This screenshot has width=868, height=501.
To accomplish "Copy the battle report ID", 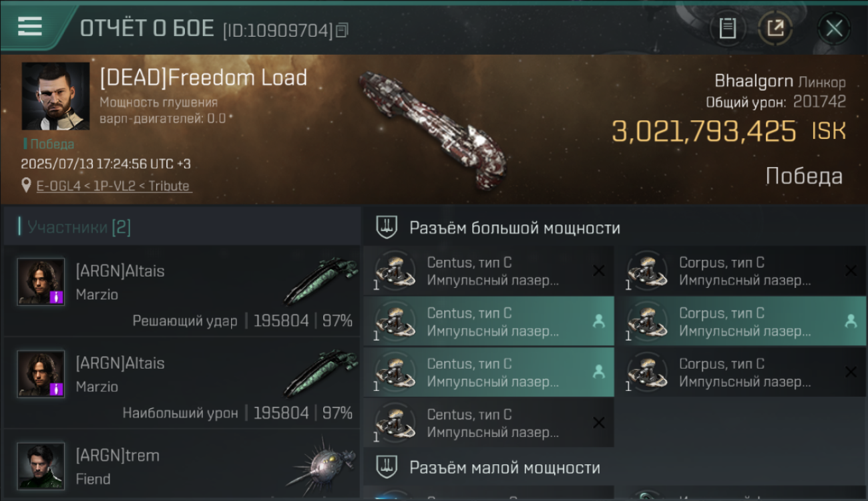I will point(342,30).
